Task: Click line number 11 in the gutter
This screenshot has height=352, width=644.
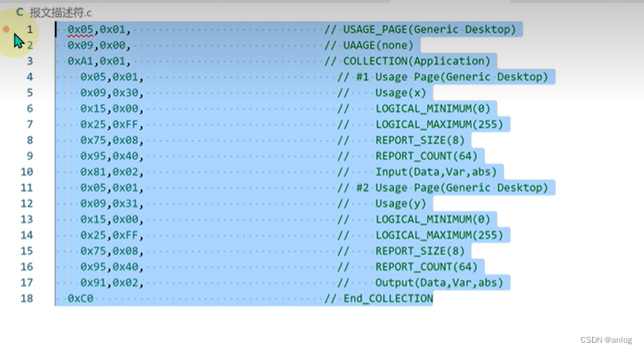Action: [x=27, y=188]
